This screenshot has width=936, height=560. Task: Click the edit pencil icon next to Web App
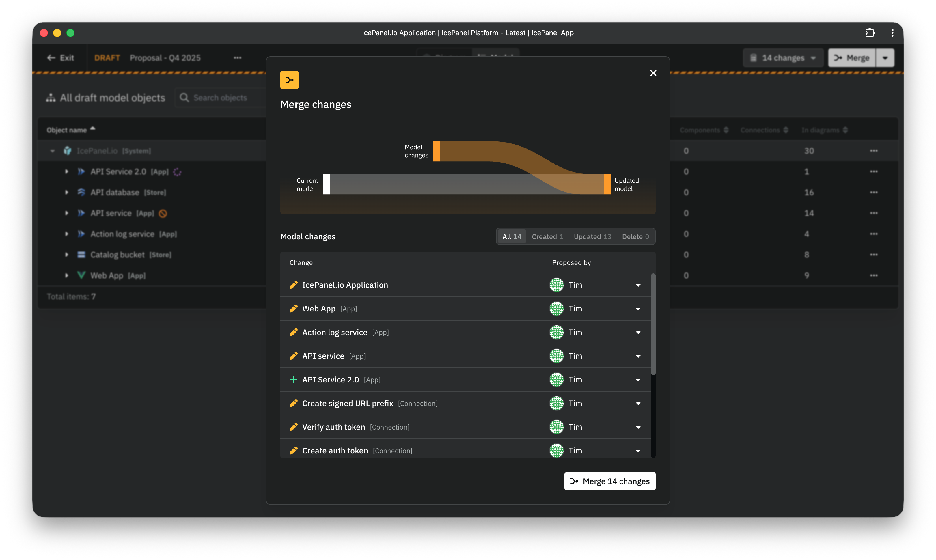[x=294, y=308]
